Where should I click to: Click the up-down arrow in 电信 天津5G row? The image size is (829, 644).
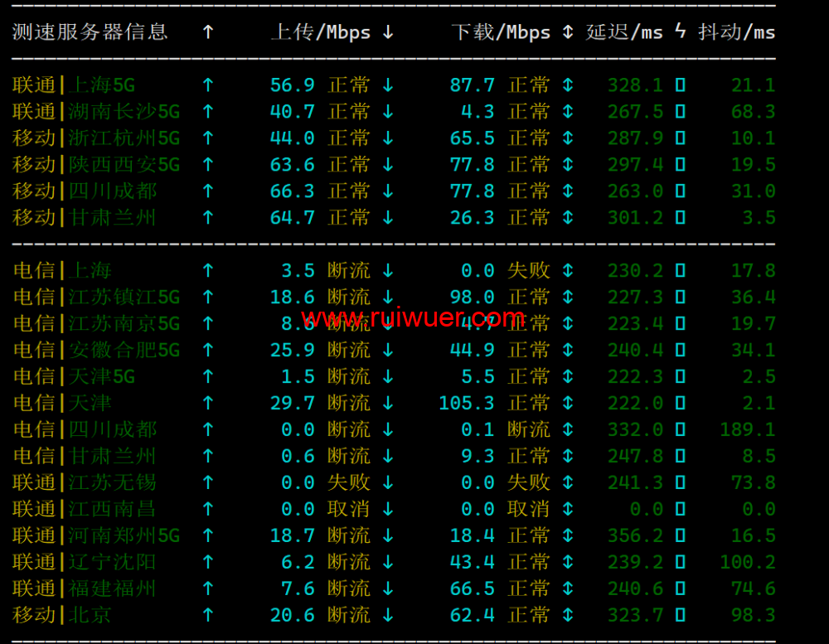(567, 377)
